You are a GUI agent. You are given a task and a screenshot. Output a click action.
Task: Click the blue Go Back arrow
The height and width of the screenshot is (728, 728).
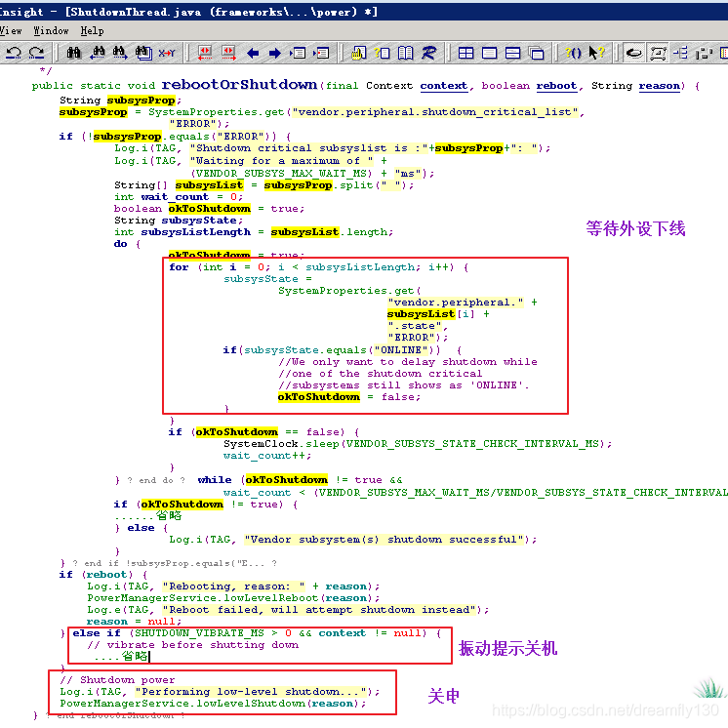(x=253, y=53)
